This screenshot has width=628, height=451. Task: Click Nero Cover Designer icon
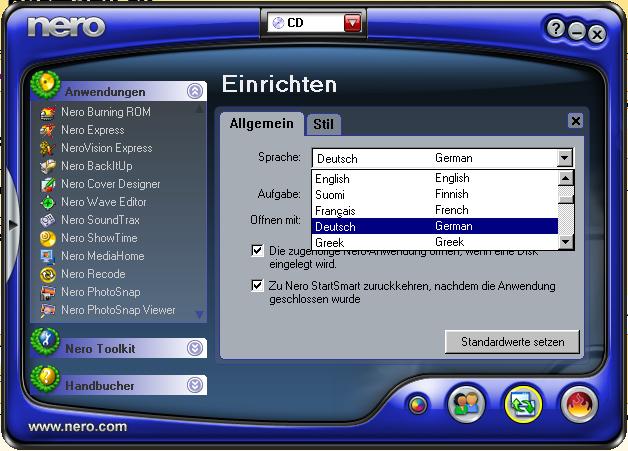coord(48,184)
